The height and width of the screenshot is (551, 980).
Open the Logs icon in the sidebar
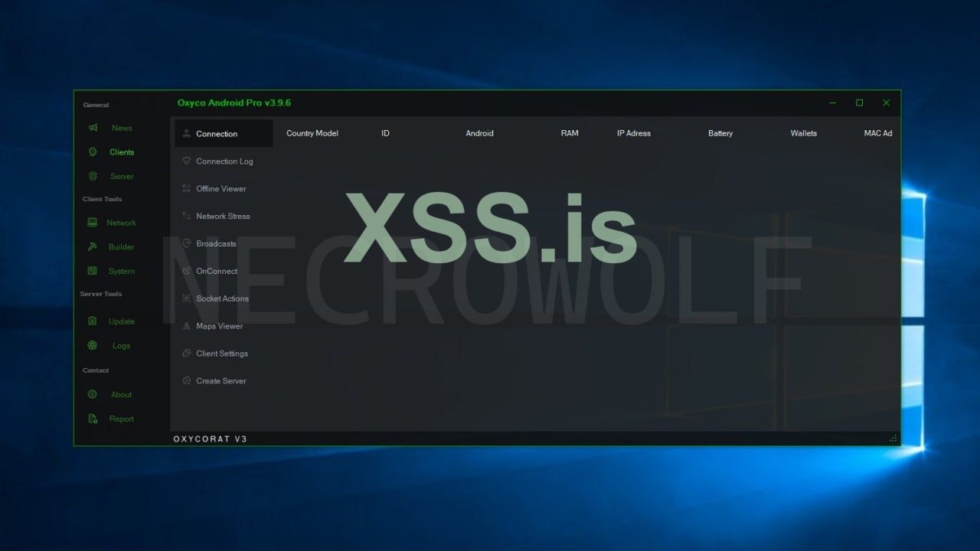click(x=92, y=345)
